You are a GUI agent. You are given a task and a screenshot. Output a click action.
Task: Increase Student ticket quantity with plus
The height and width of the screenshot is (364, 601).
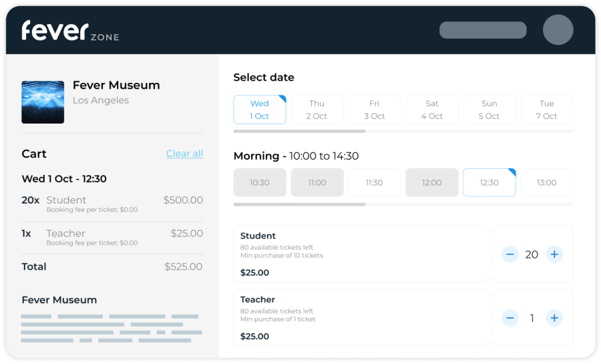tap(554, 254)
